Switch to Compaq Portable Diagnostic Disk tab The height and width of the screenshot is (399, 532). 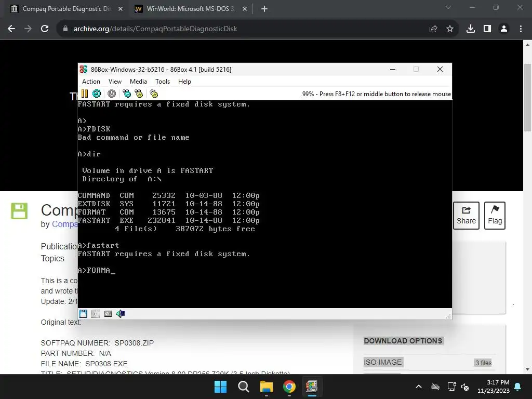[66, 9]
